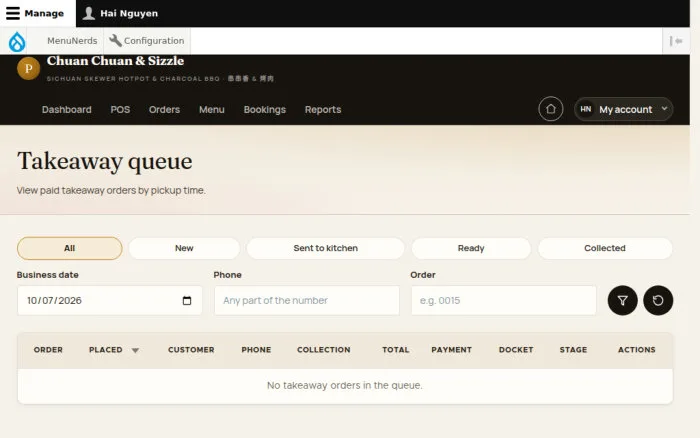Open the Reports nav item
Image resolution: width=700 pixels, height=438 pixels.
[323, 109]
